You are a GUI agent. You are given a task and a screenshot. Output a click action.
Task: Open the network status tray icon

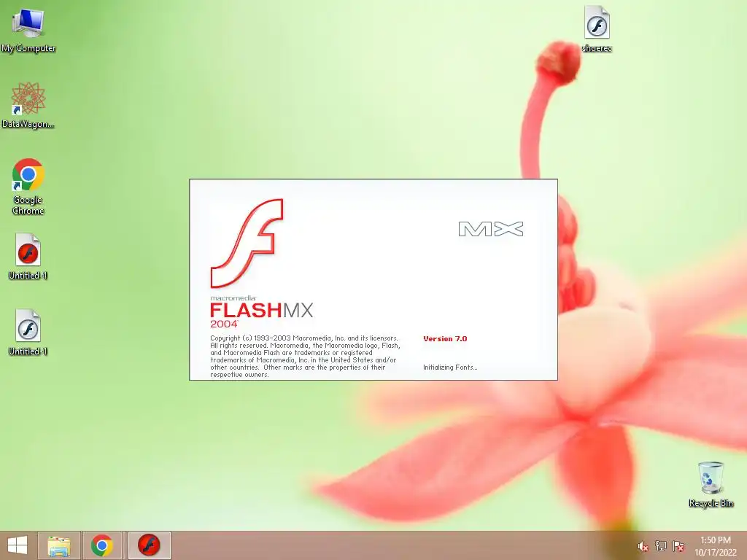coord(661,546)
